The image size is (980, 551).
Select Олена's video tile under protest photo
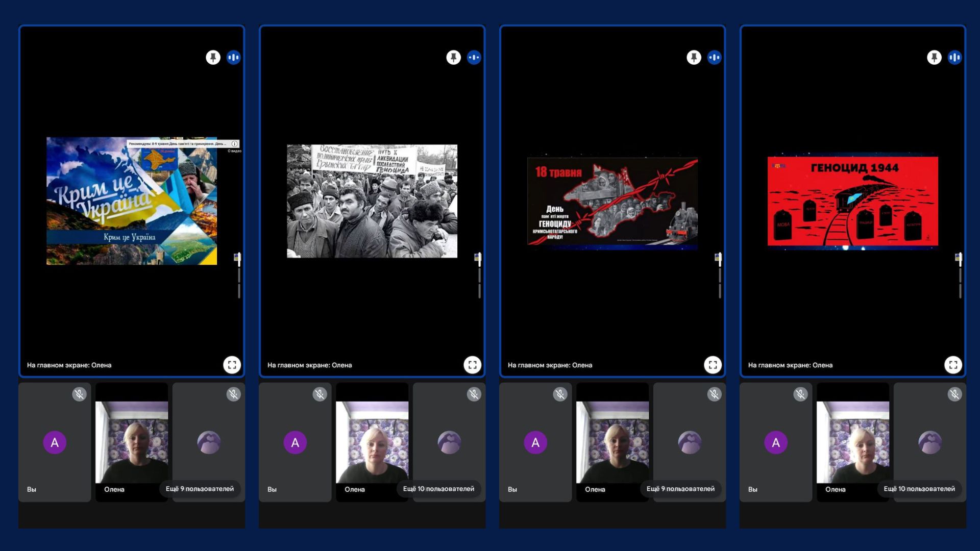pos(372,442)
